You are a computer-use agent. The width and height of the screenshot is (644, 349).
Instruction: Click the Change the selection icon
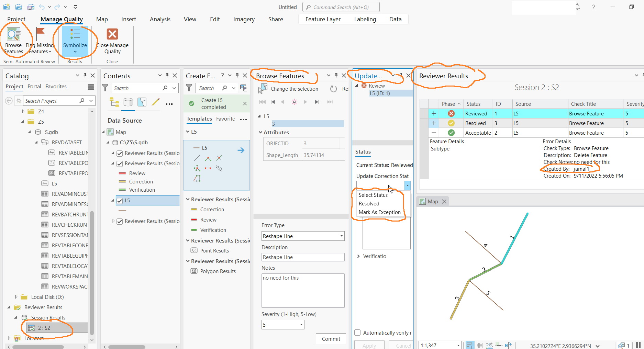pos(262,89)
